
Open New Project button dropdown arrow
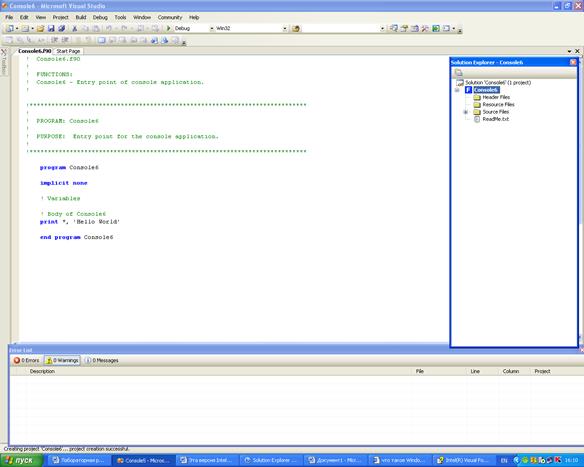pos(17,28)
